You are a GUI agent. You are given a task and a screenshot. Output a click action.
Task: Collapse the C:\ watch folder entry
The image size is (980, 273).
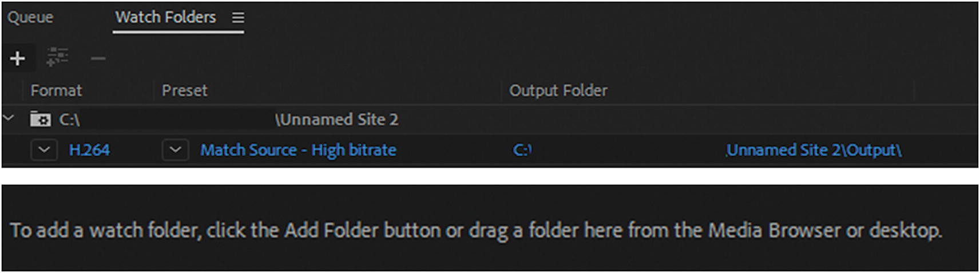(9, 118)
